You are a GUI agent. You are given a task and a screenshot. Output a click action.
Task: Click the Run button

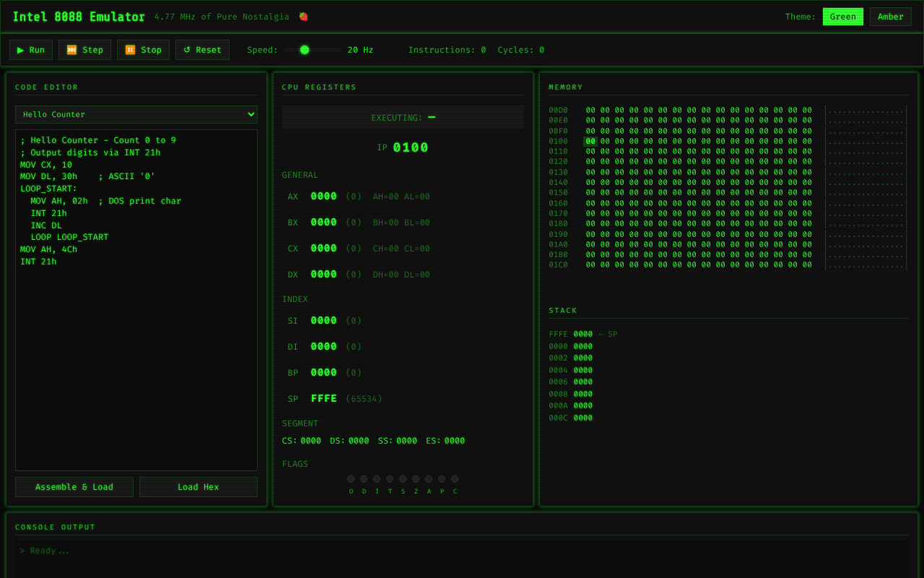click(x=31, y=50)
